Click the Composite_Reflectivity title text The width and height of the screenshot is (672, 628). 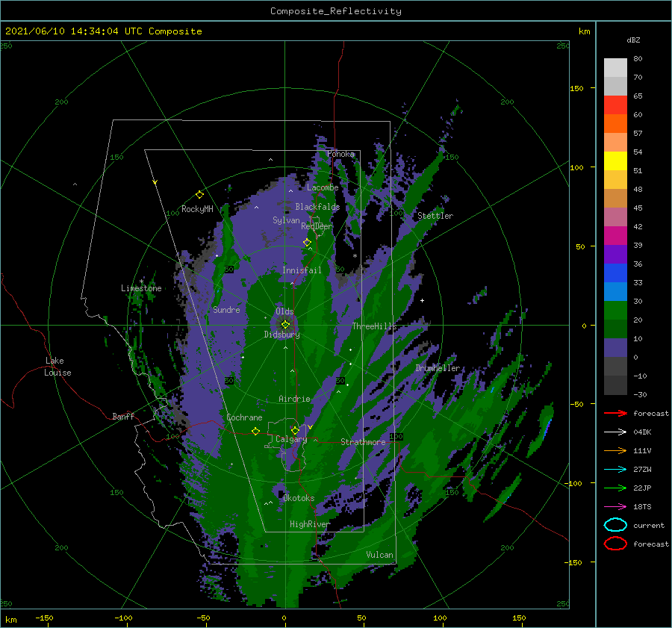tap(335, 11)
